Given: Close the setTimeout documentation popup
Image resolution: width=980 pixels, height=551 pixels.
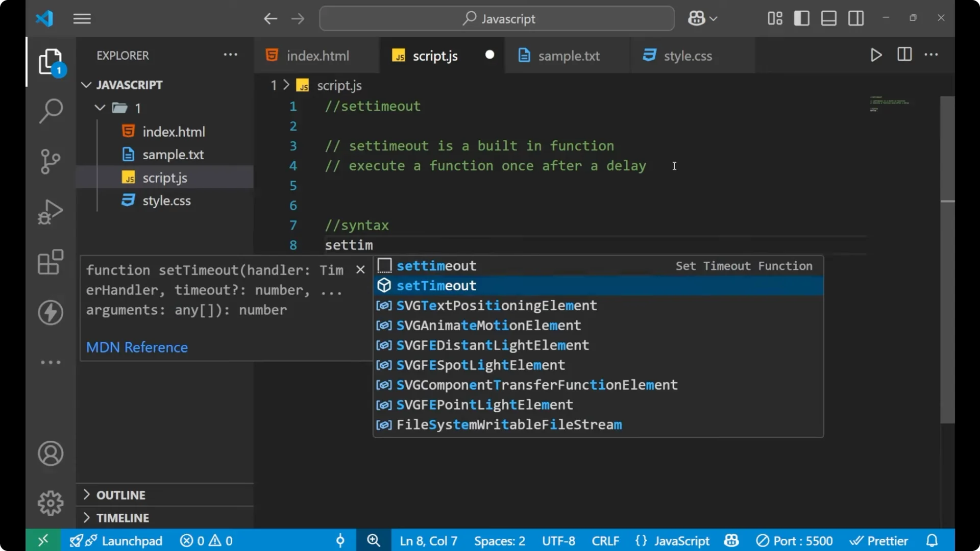Looking at the screenshot, I should tap(360, 269).
